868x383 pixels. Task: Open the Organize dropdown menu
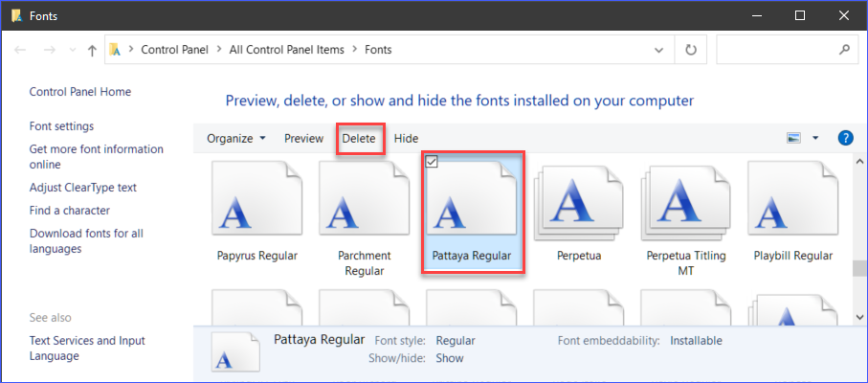click(x=235, y=139)
